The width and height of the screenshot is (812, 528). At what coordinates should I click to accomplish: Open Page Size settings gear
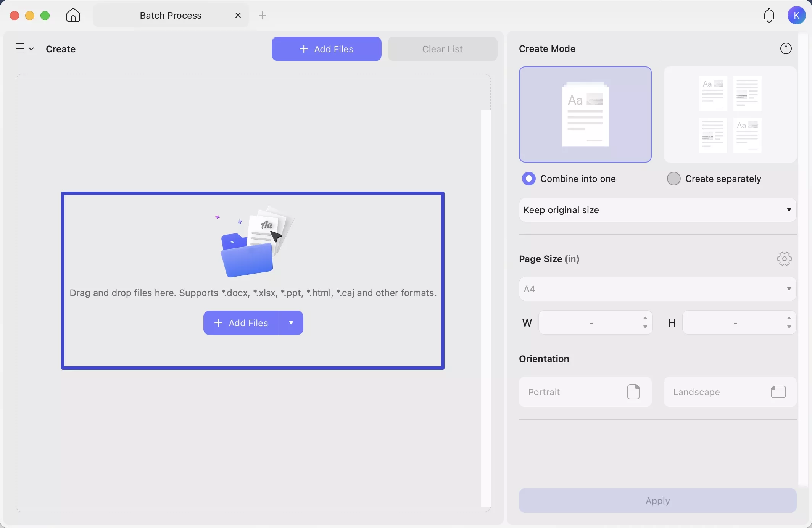[x=784, y=259]
